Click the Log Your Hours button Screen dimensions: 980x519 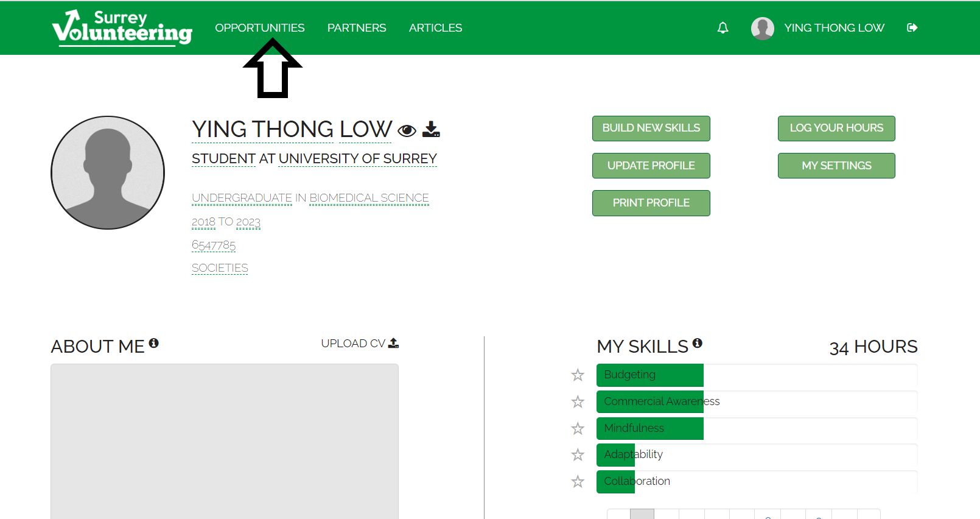coord(836,129)
